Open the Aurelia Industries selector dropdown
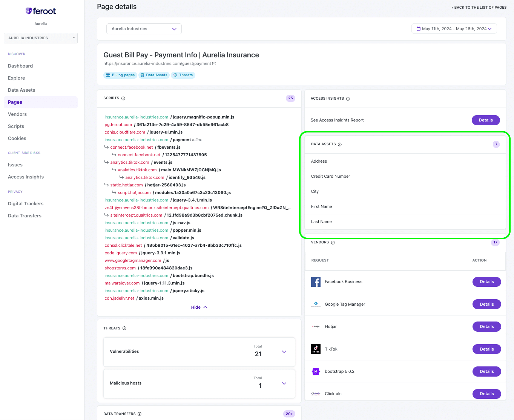514x420 pixels. click(144, 29)
